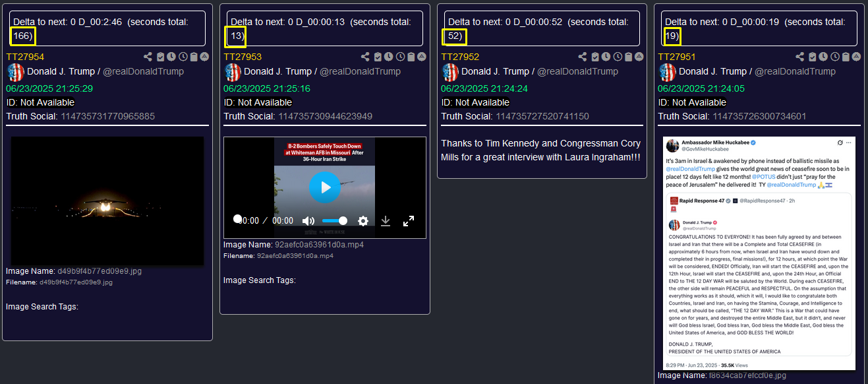Click the image name 92aefc0a63961d0a.mp4
This screenshot has width=868, height=384.
(319, 244)
